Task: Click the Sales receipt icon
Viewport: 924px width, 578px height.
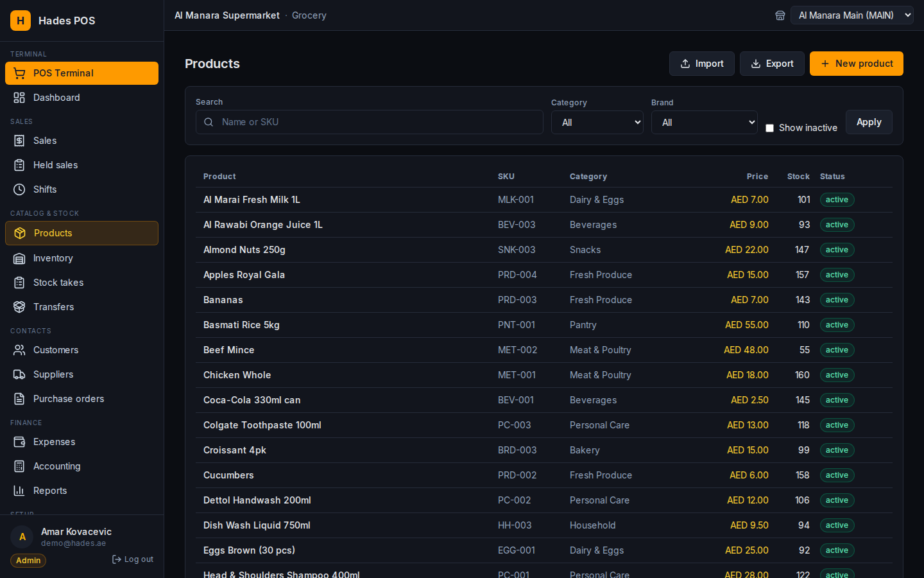Action: (x=19, y=141)
